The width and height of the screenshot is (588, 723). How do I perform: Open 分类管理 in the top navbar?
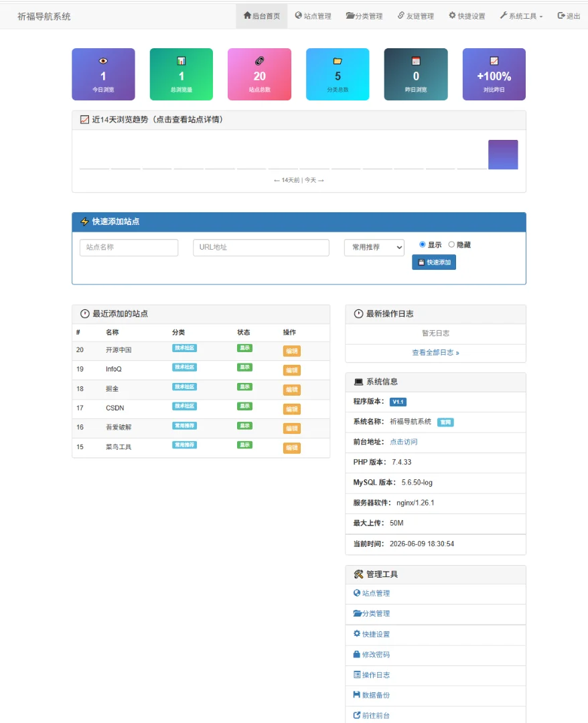(364, 16)
